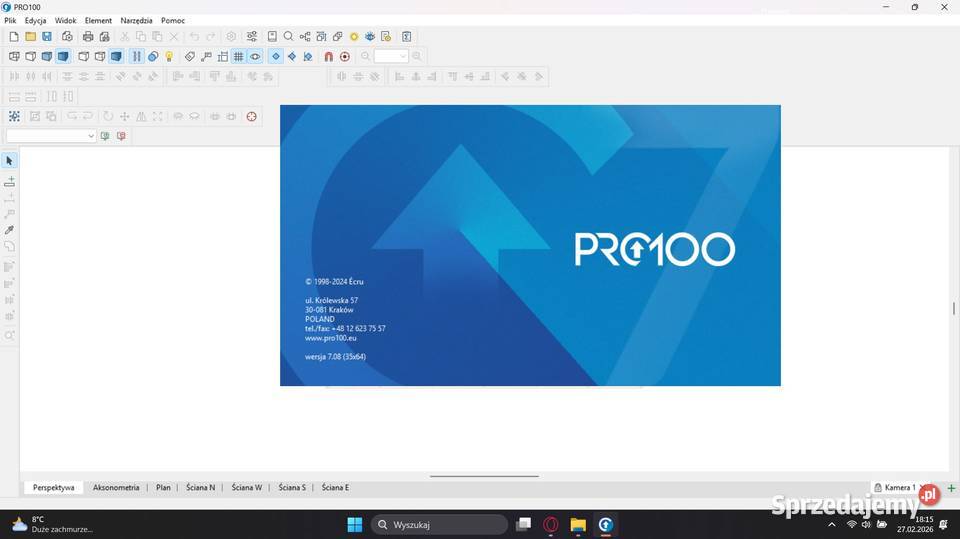The height and width of the screenshot is (539, 960).
Task: Click the Wyszukaj taskbar search box
Action: coord(440,525)
